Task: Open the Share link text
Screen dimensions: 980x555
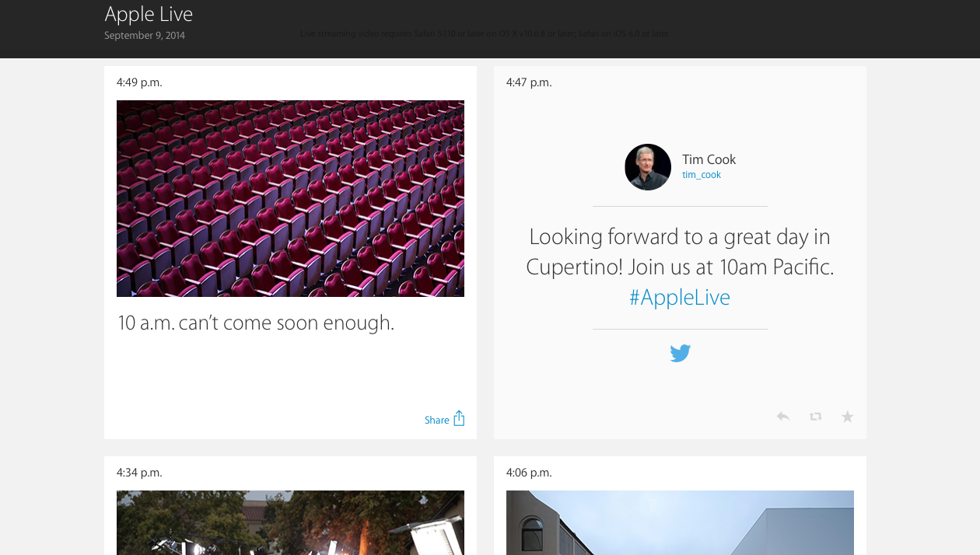Action: coord(437,421)
